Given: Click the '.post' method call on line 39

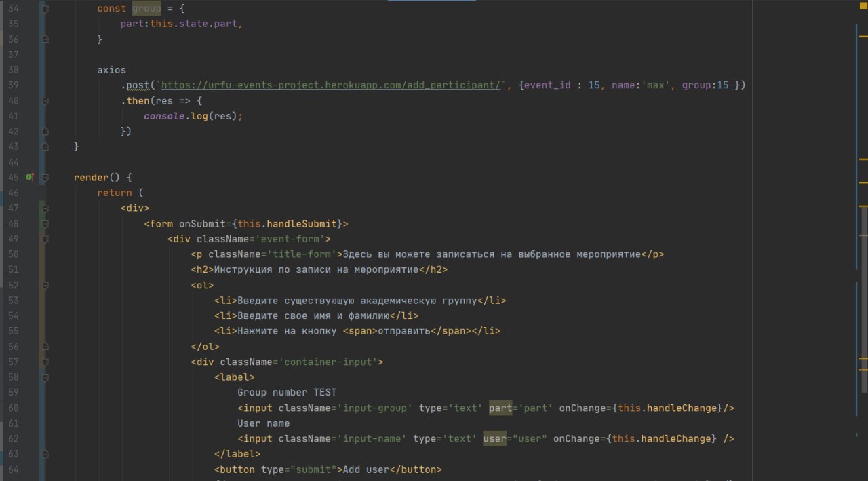Looking at the screenshot, I should (x=135, y=85).
